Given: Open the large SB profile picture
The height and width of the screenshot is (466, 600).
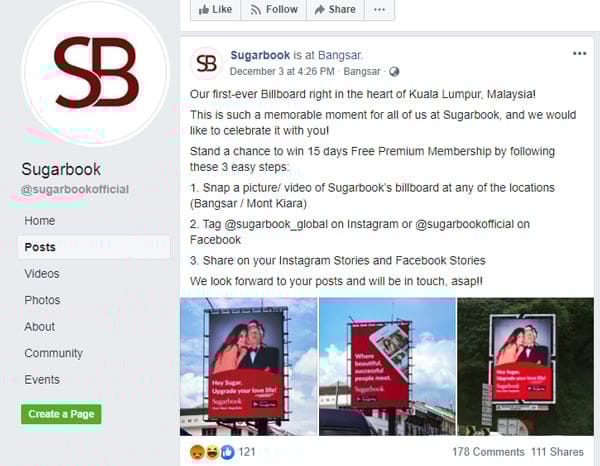Looking at the screenshot, I should pyautogui.click(x=95, y=72).
